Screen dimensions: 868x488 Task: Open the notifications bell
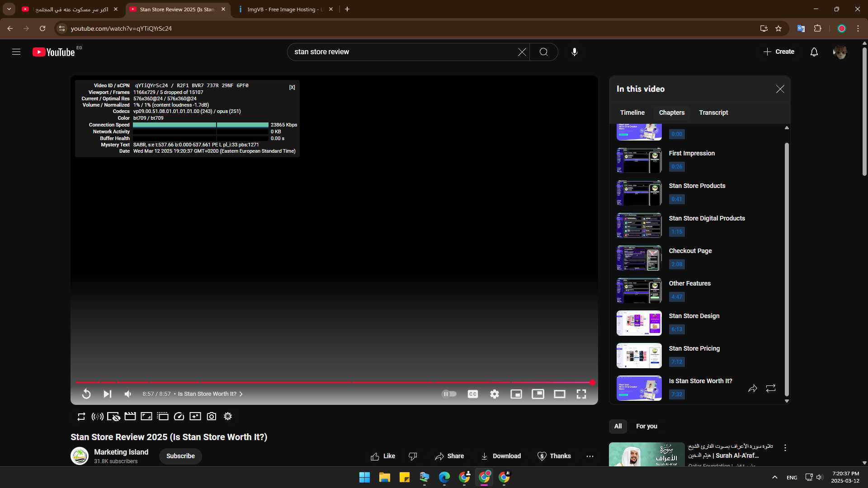point(814,52)
